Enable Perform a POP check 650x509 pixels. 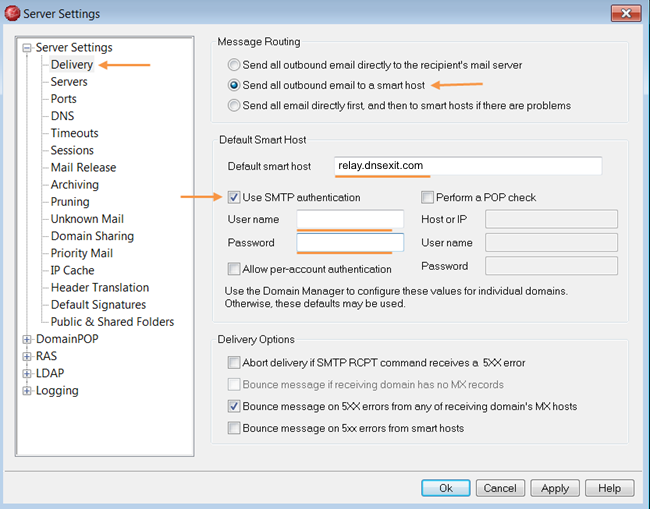click(427, 198)
